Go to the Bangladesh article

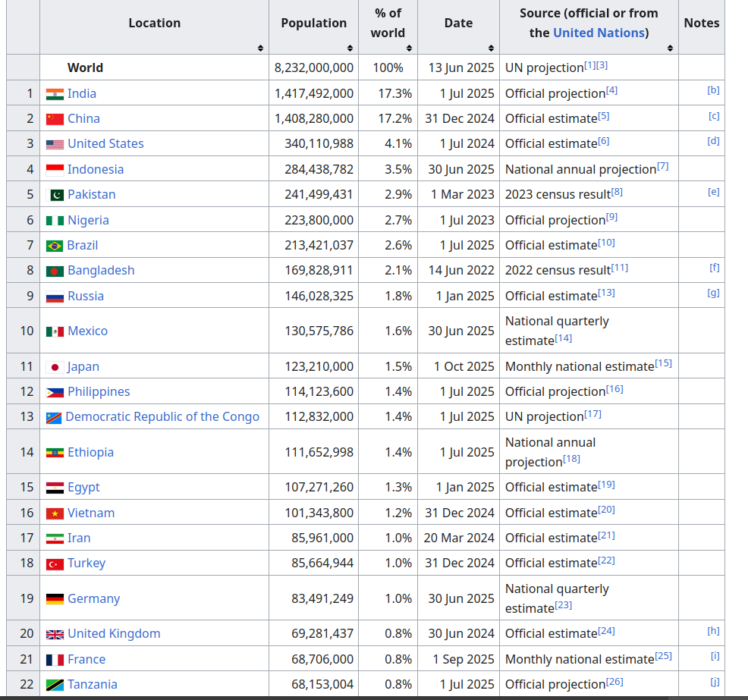tap(101, 270)
